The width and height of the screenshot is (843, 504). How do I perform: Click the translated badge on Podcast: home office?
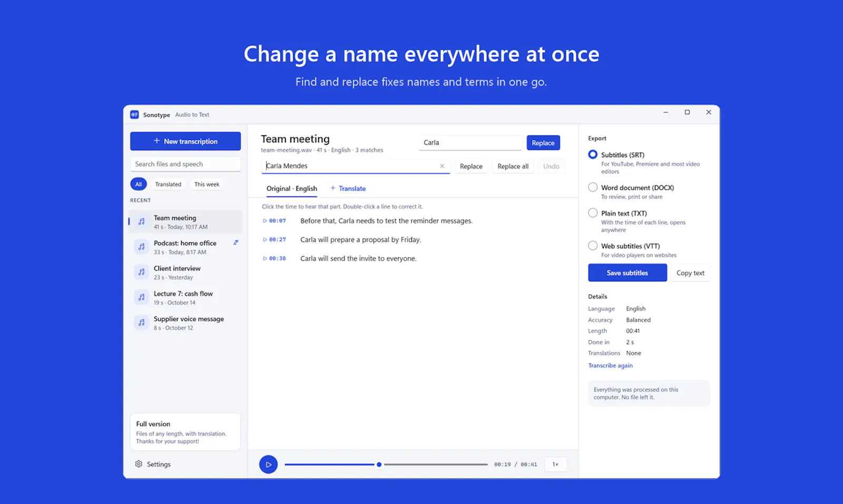(x=236, y=243)
